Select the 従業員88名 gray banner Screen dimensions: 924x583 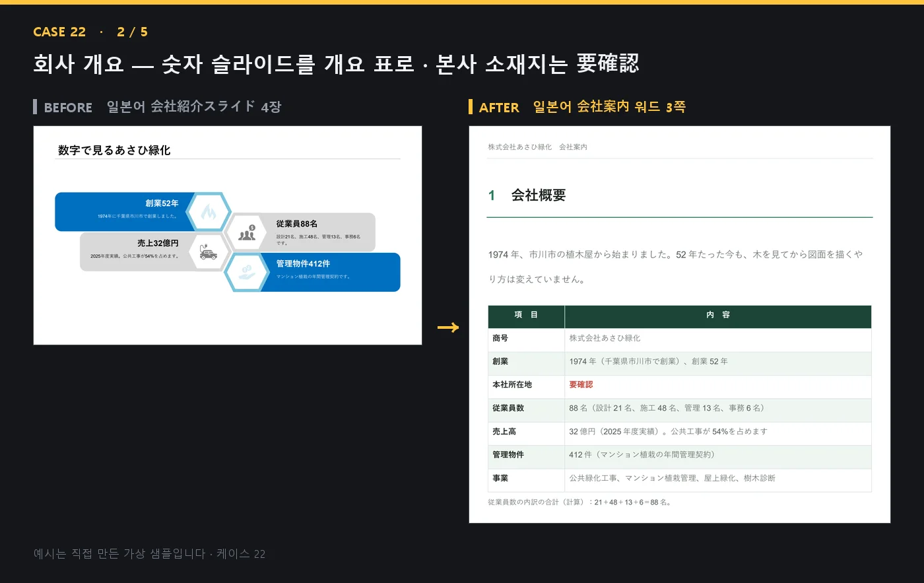(x=318, y=232)
